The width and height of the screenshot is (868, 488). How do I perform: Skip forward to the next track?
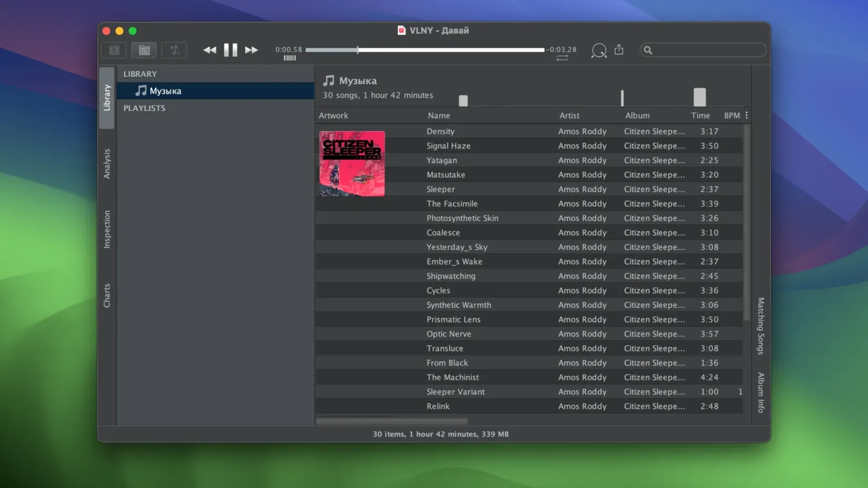pos(251,49)
